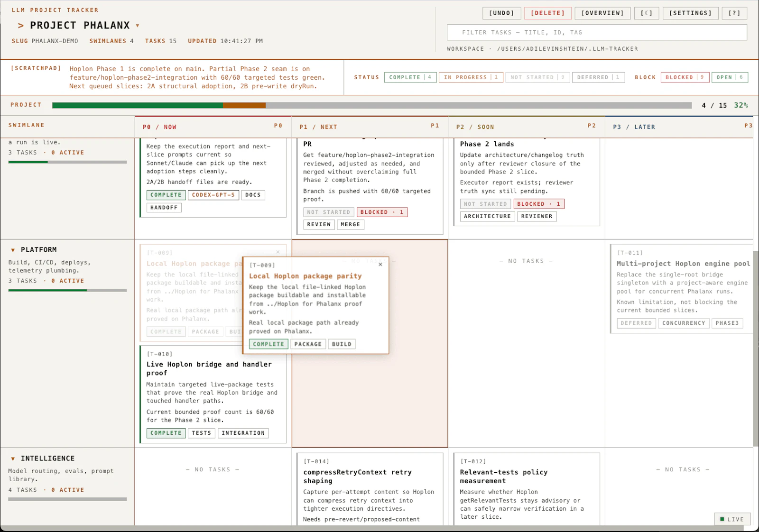759x532 pixels.
Task: Click the filter tasks input field
Action: [598, 32]
